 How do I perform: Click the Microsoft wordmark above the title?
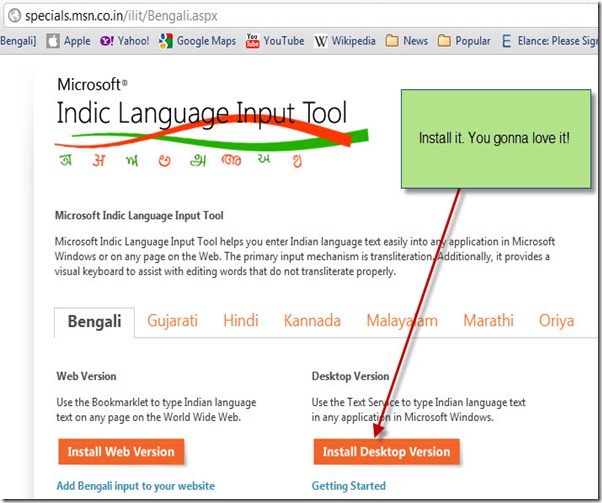point(92,84)
